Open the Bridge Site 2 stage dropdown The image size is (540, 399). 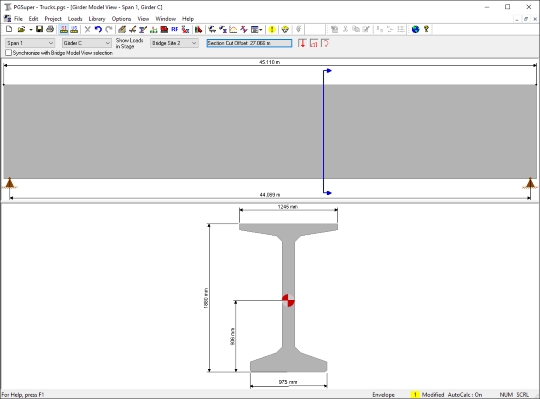click(x=174, y=43)
